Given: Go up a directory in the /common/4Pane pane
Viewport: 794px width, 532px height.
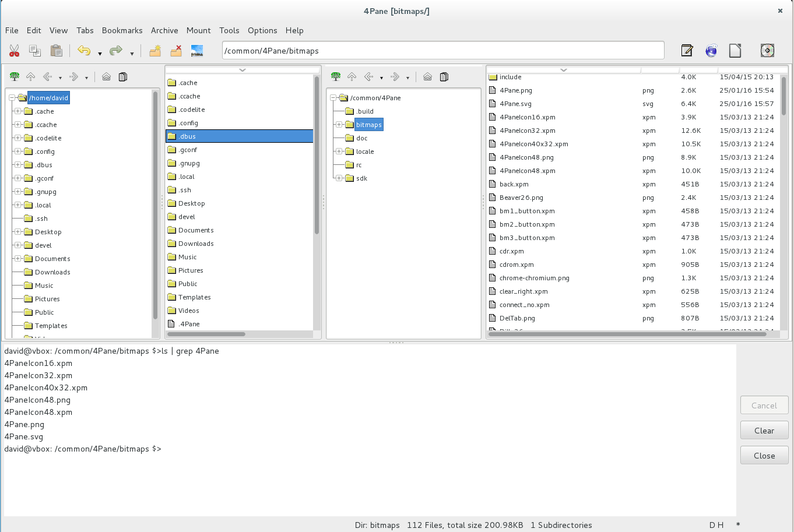Looking at the screenshot, I should click(x=352, y=76).
